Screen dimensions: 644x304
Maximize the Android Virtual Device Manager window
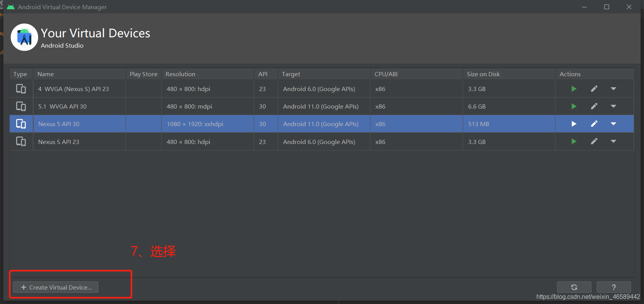[x=607, y=7]
